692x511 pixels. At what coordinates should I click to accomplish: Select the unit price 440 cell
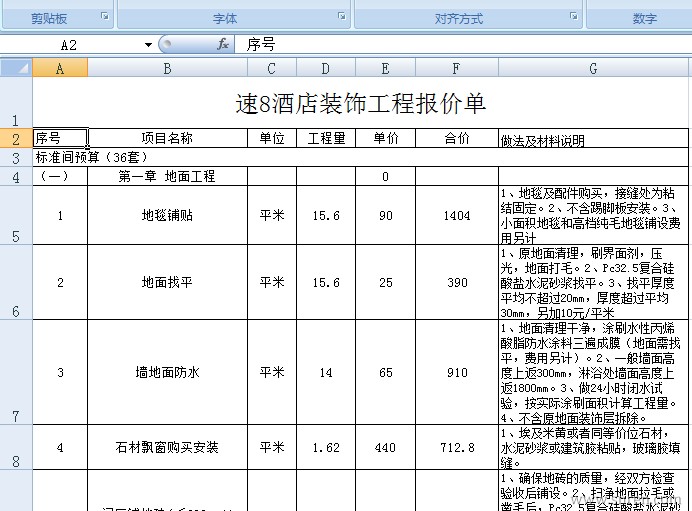point(385,447)
